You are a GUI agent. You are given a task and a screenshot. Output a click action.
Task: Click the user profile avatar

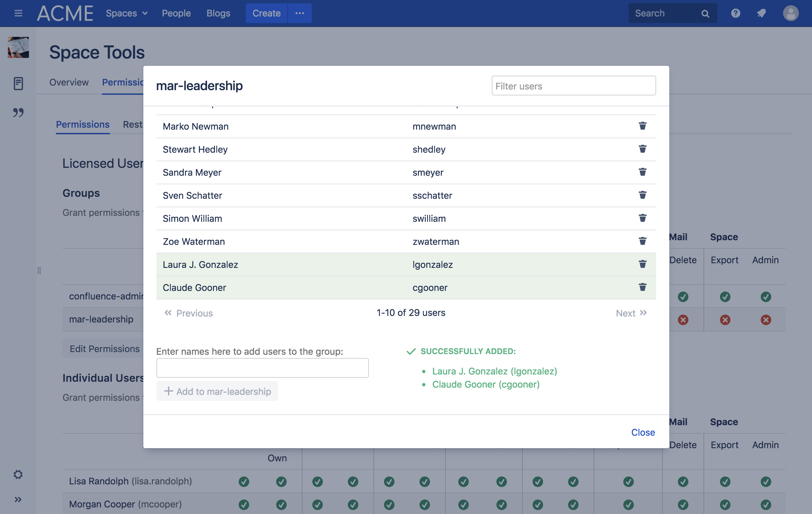[790, 13]
